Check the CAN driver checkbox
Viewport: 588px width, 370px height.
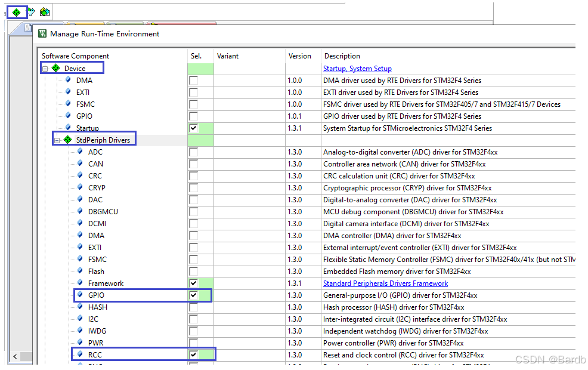tap(193, 164)
